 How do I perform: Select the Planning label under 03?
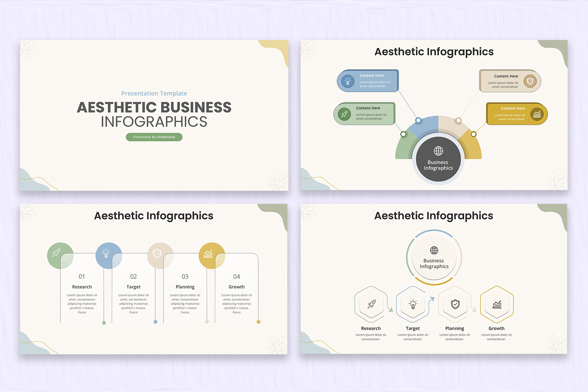185,287
